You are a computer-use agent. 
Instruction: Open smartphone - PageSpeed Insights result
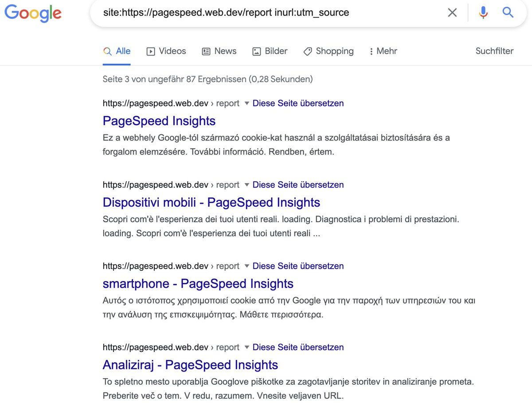coord(198,284)
